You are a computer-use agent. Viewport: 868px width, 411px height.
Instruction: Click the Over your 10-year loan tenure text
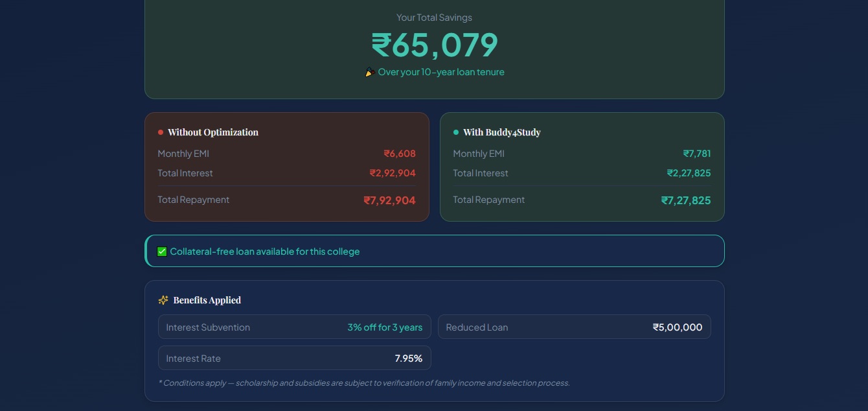click(441, 72)
